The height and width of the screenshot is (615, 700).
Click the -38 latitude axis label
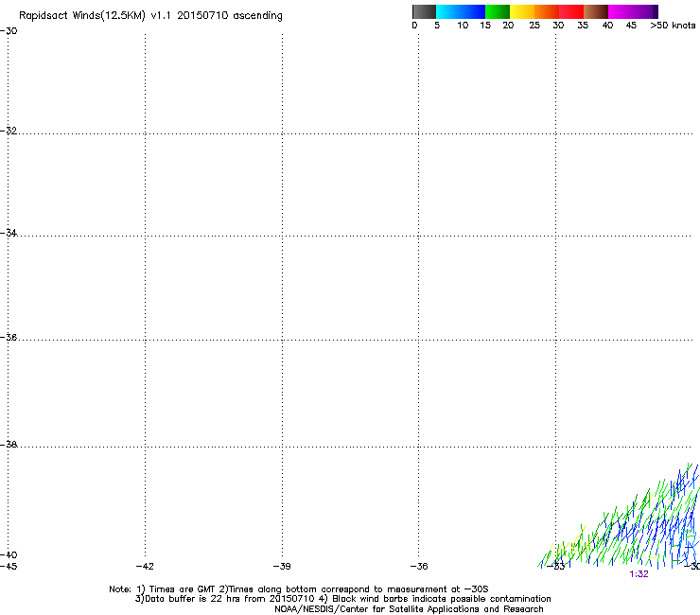coord(9,445)
